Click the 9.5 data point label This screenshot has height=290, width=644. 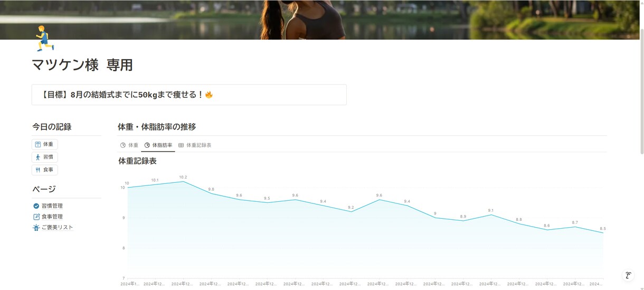point(267,199)
